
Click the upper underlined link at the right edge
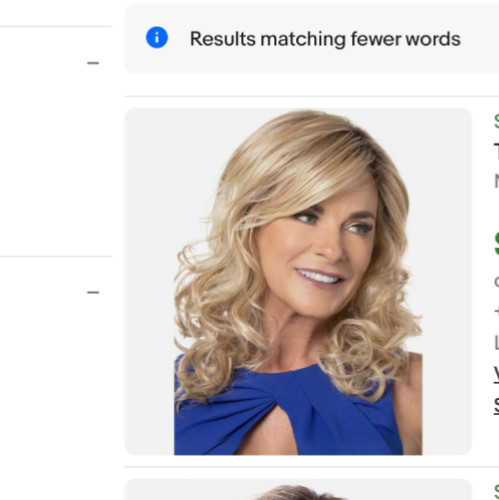[x=497, y=374]
